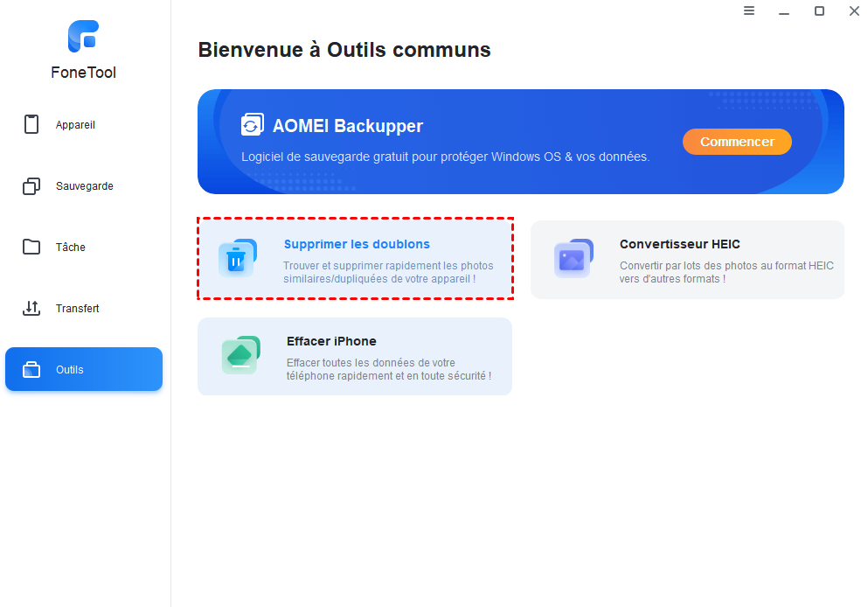Select the Outils sidebar item
Viewport: 868px width, 607px height.
pyautogui.click(x=84, y=369)
